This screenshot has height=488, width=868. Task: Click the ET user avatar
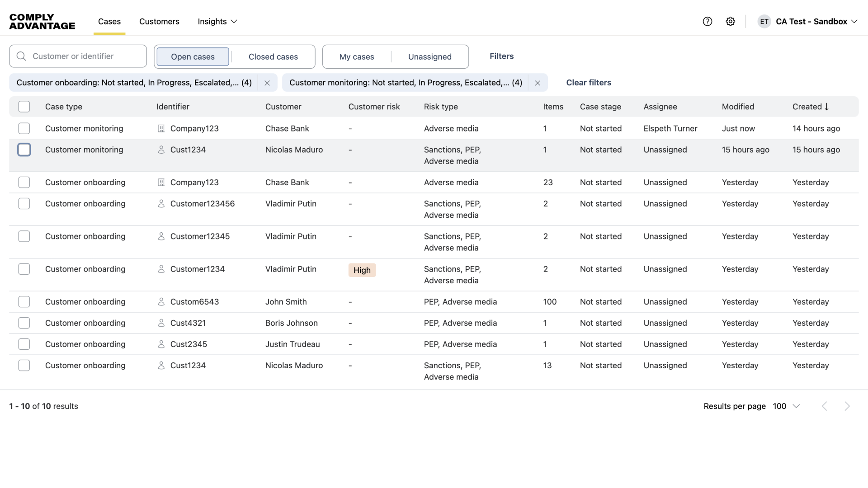tap(764, 21)
